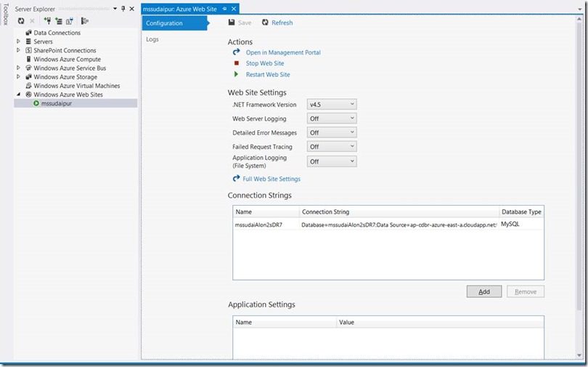Click the document tab overflow dropdown arrow
The image size is (588, 367).
[580, 9]
